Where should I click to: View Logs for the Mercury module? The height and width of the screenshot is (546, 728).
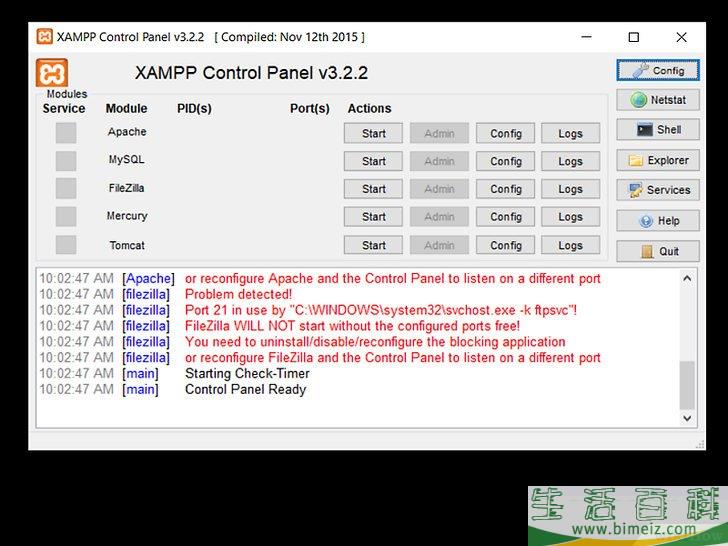pos(570,217)
